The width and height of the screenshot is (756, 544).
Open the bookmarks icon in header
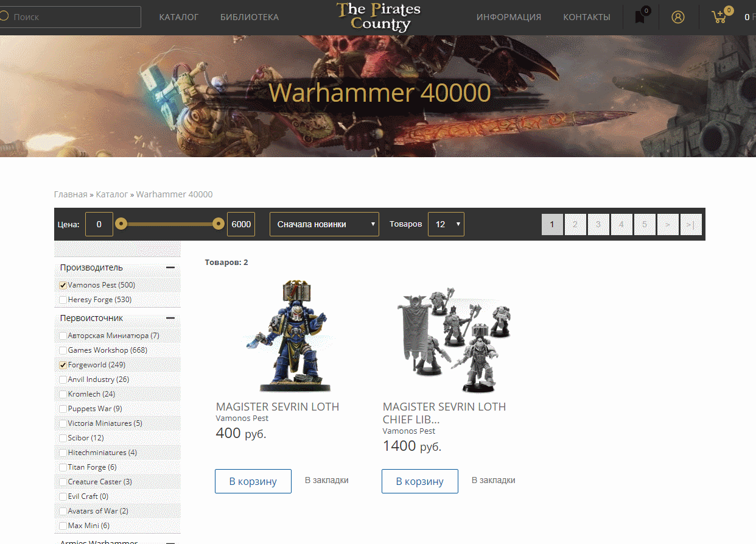(640, 17)
